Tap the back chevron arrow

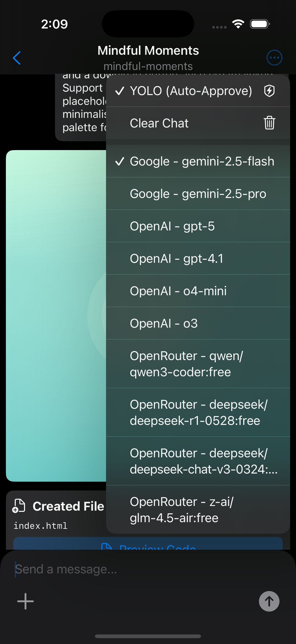[x=16, y=58]
